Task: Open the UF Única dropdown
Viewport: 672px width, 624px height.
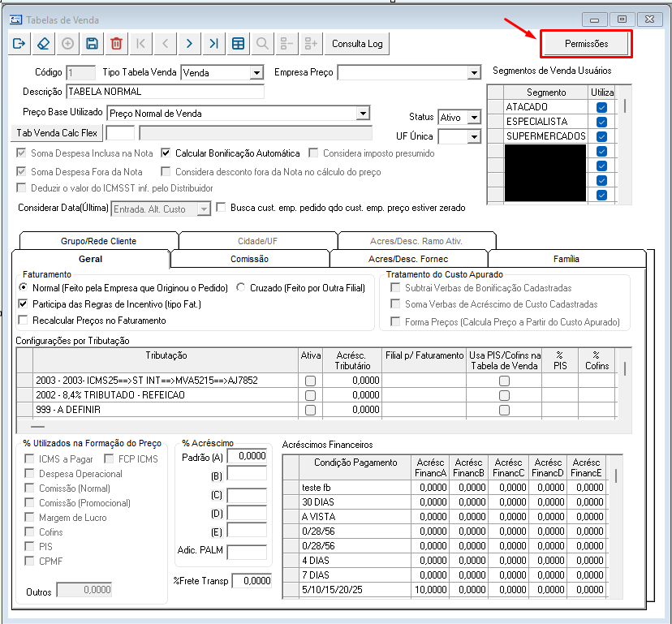Action: pos(474,136)
